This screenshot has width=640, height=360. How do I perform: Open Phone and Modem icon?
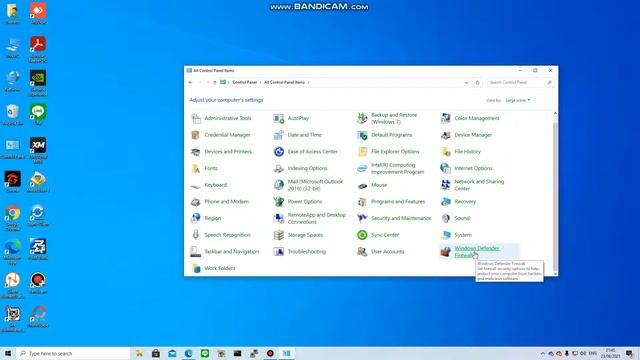pyautogui.click(x=196, y=202)
